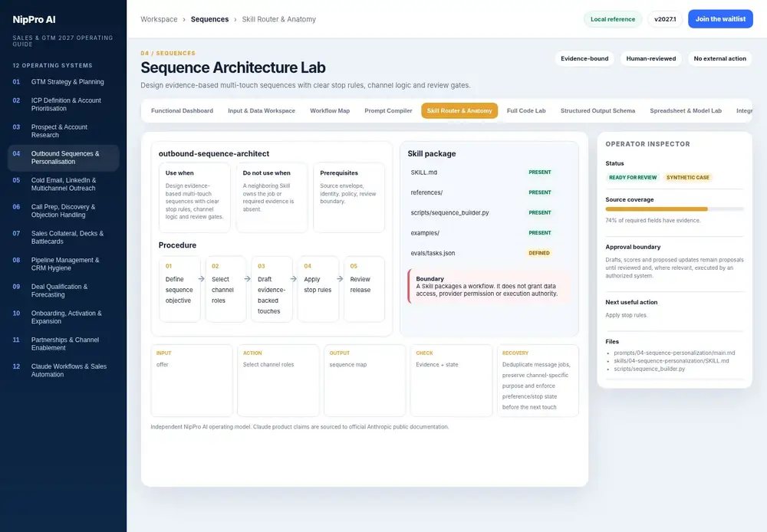Select the Workflow Map tab
767x532 pixels.
click(330, 110)
